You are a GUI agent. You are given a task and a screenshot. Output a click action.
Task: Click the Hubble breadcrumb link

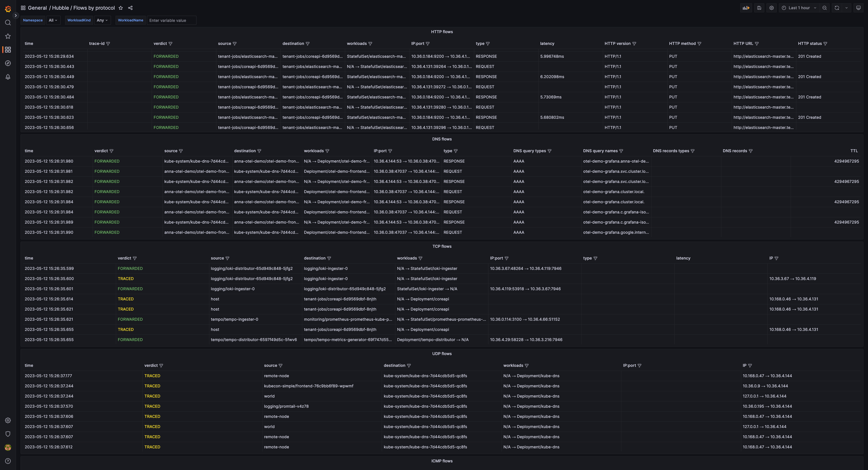[x=60, y=8]
